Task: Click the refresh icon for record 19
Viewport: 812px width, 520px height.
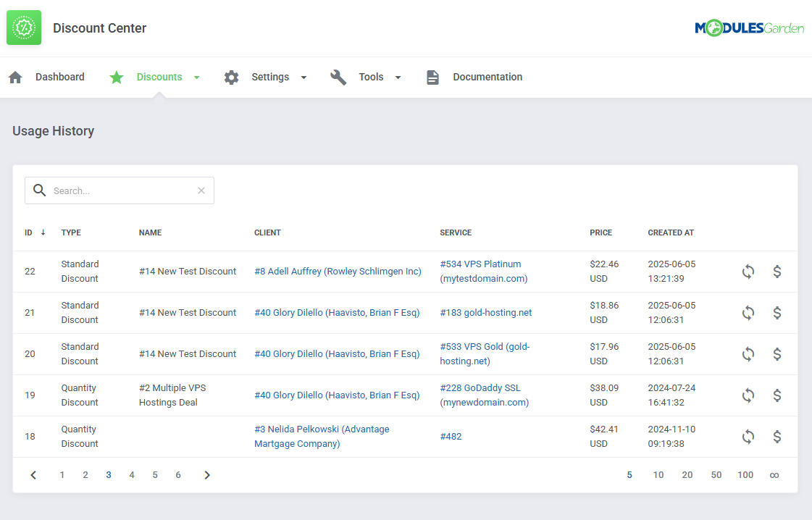Action: [x=748, y=395]
